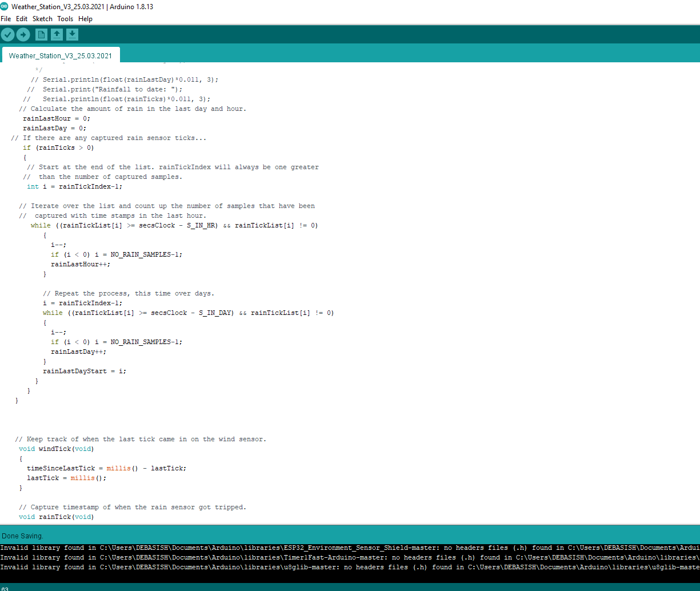Click the Open sketch up-arrow icon

(57, 35)
